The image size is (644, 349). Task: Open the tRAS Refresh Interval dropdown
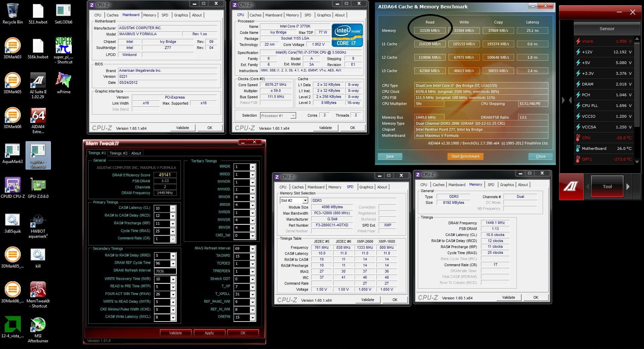pyautogui.click(x=253, y=249)
